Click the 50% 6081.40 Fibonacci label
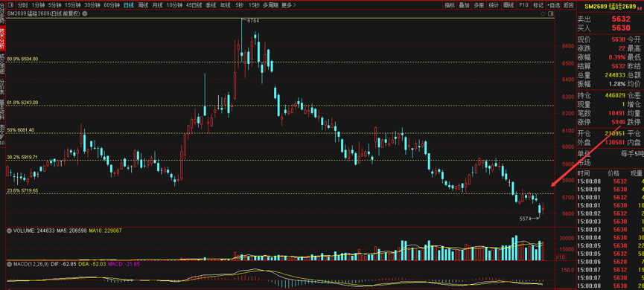The image size is (644, 290). [21, 130]
